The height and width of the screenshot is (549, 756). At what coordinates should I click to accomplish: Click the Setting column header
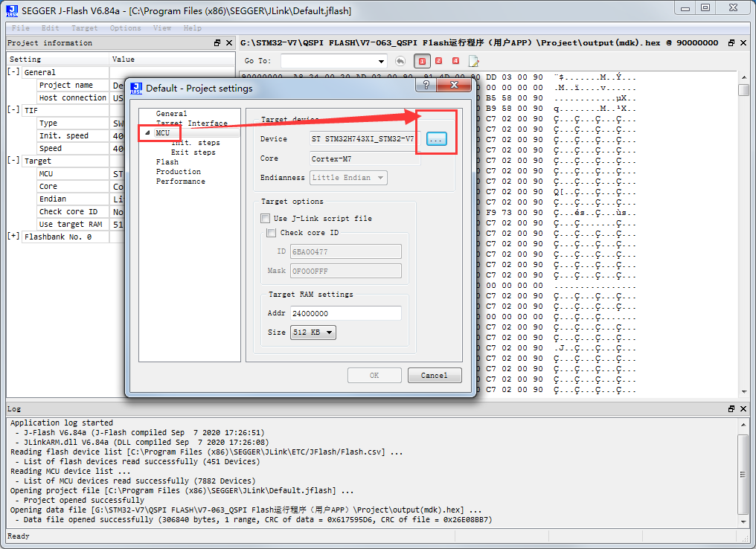tap(58, 60)
